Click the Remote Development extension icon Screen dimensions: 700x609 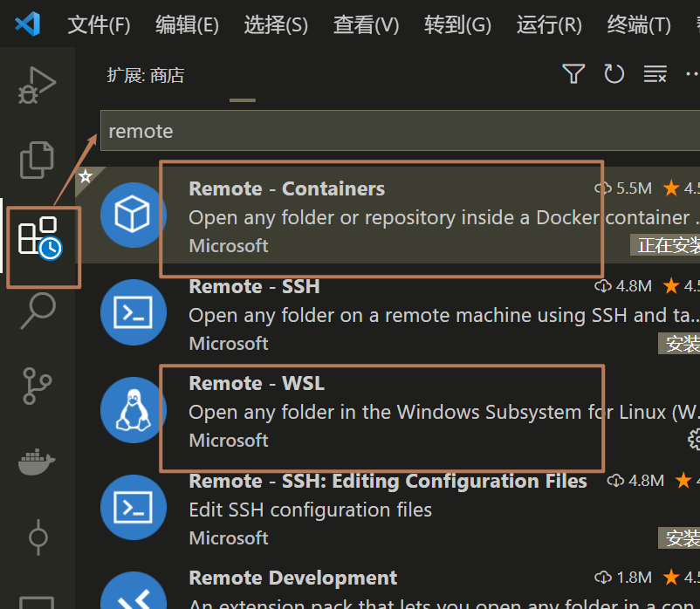tap(133, 591)
